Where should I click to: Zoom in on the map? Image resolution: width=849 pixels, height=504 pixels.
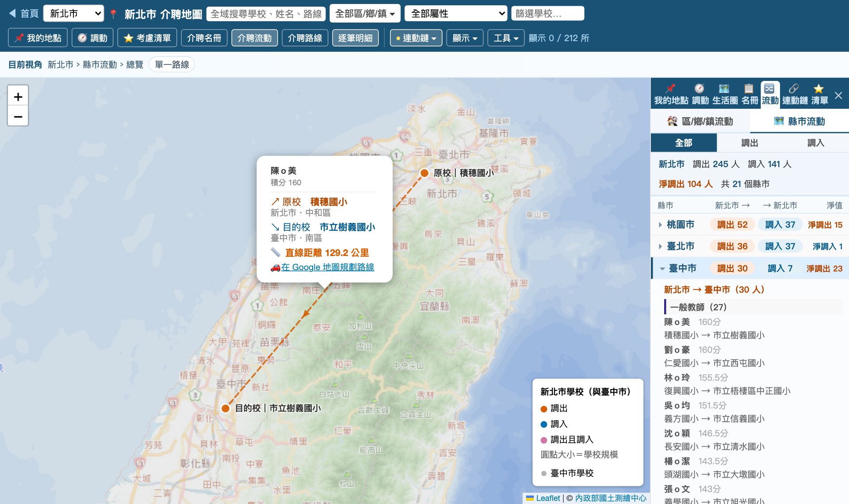click(x=18, y=96)
